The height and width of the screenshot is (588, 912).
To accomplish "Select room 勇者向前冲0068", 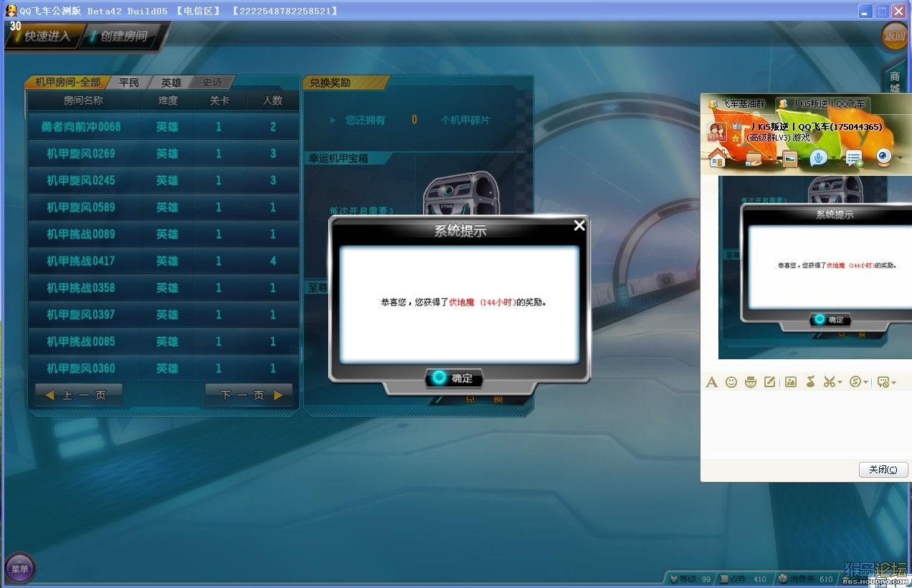I will coord(163,127).
